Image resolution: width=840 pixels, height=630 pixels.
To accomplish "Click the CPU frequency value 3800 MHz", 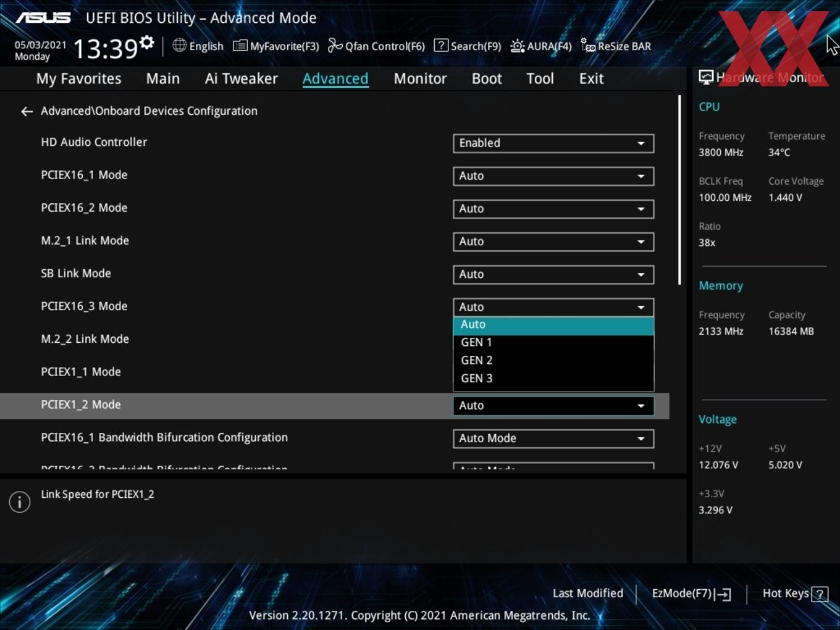I will (x=721, y=153).
